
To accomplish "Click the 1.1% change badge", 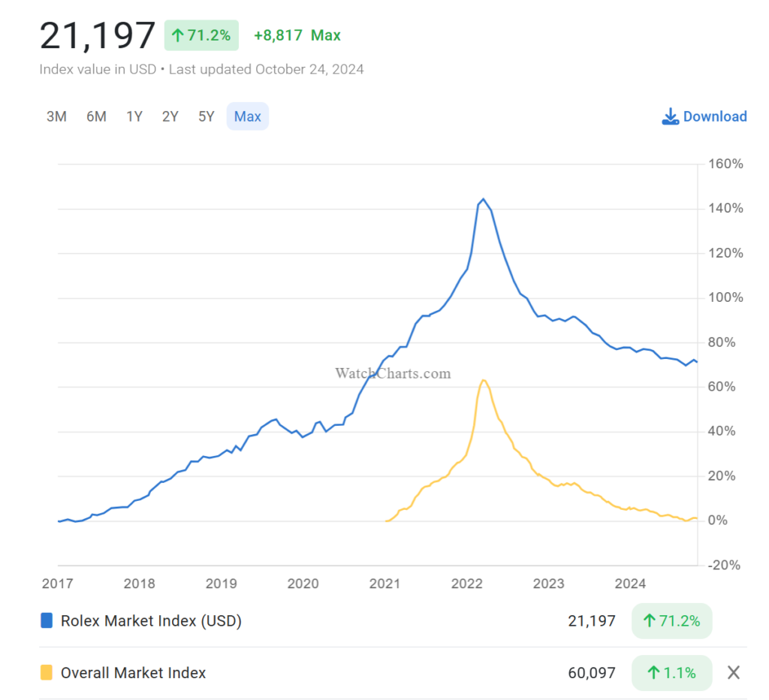I will click(x=672, y=672).
